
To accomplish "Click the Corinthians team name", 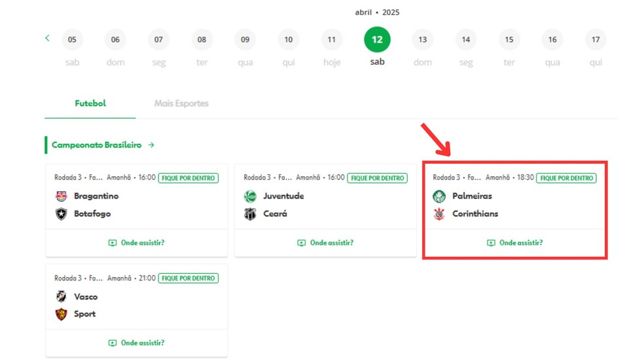I will (475, 214).
